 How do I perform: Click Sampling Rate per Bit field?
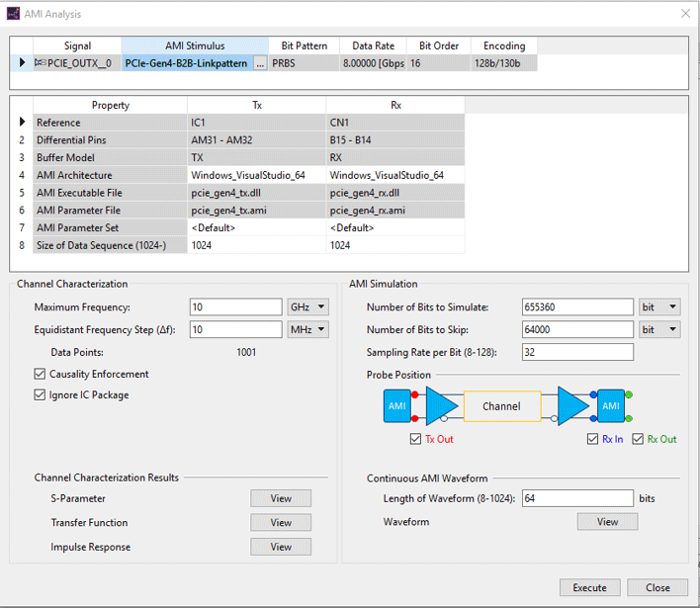click(x=577, y=352)
